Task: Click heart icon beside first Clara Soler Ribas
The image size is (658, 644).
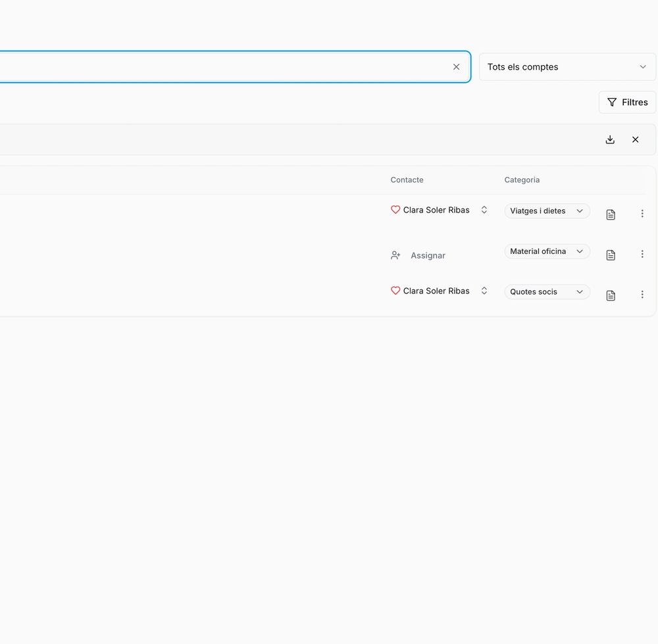Action: click(x=395, y=210)
